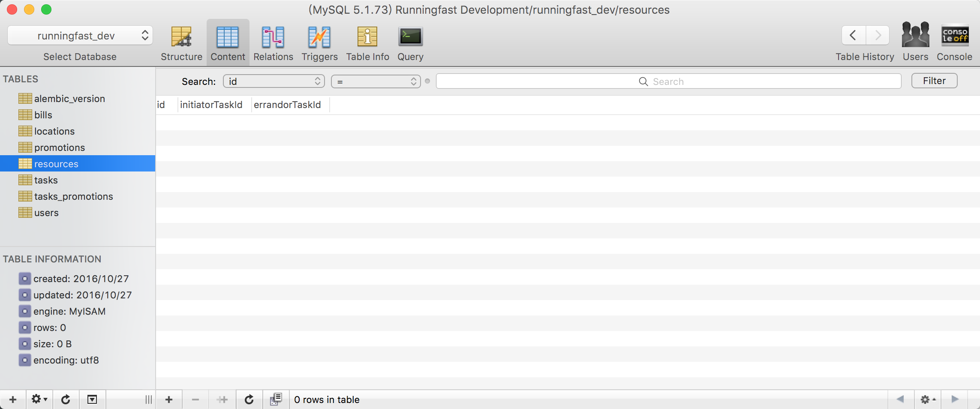
Task: Refresh the tables list
Action: pyautogui.click(x=66, y=400)
